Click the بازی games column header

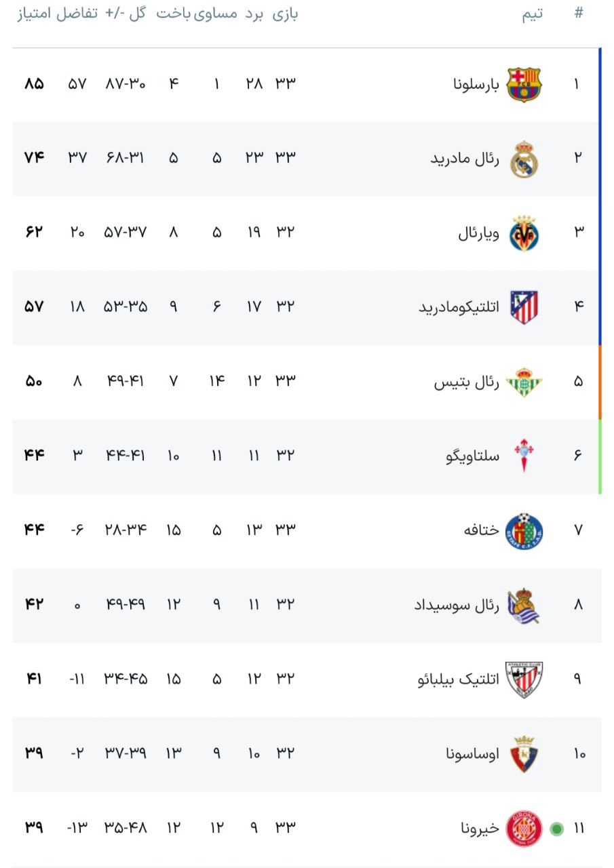(286, 14)
